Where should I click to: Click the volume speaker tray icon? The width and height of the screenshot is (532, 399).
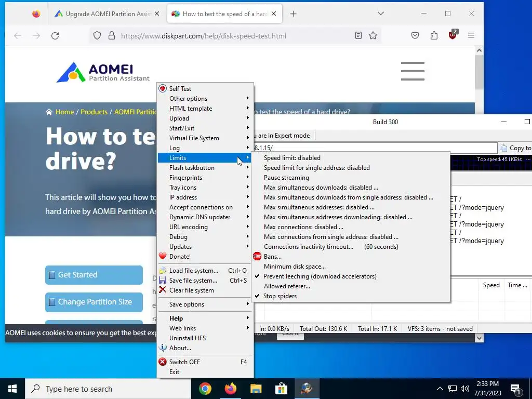pos(465,389)
